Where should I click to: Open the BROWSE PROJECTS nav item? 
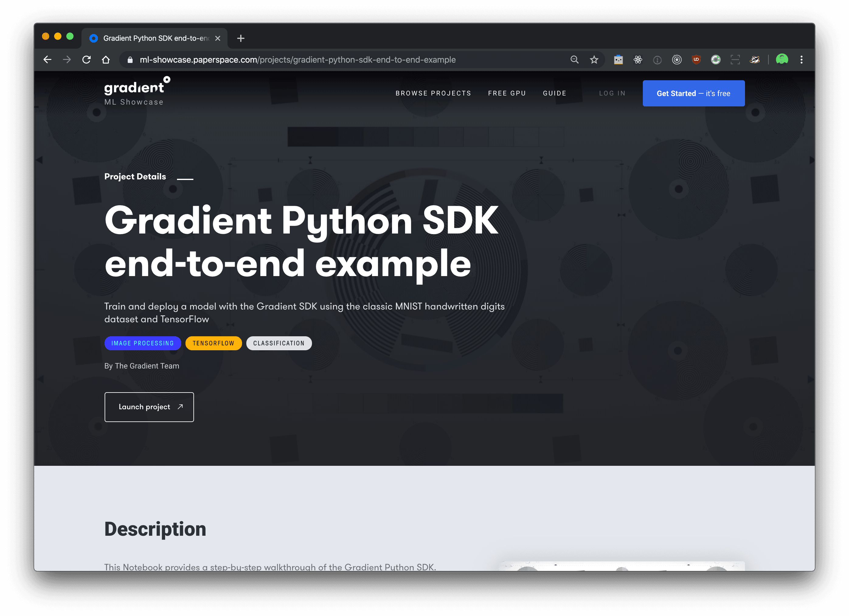(x=433, y=93)
